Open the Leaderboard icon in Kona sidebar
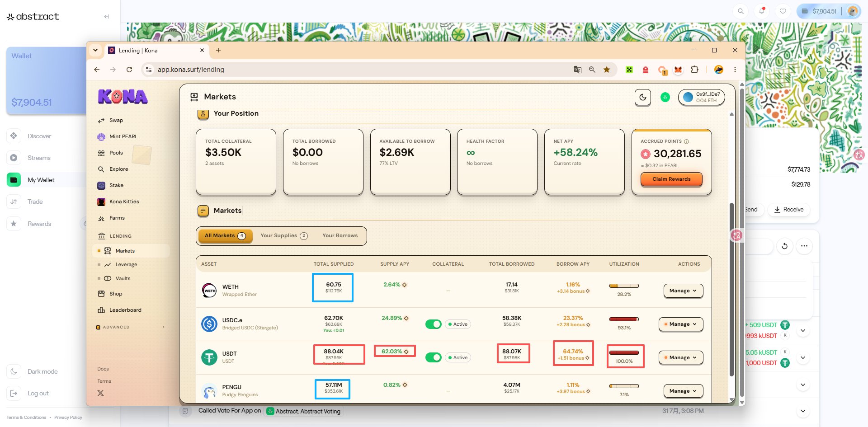 (x=101, y=310)
